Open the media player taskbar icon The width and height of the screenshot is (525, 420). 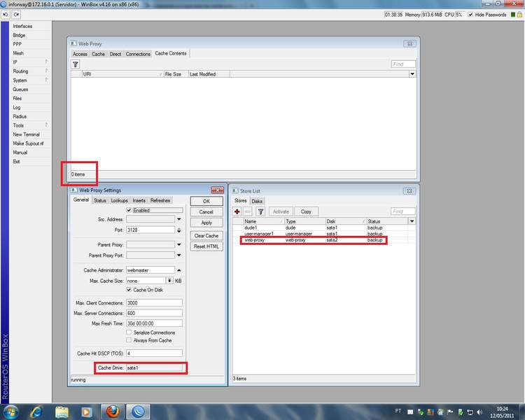pos(86,412)
